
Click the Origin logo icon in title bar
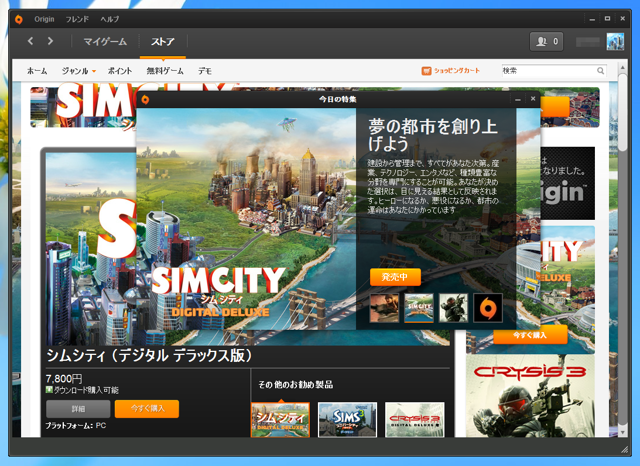tap(19, 19)
